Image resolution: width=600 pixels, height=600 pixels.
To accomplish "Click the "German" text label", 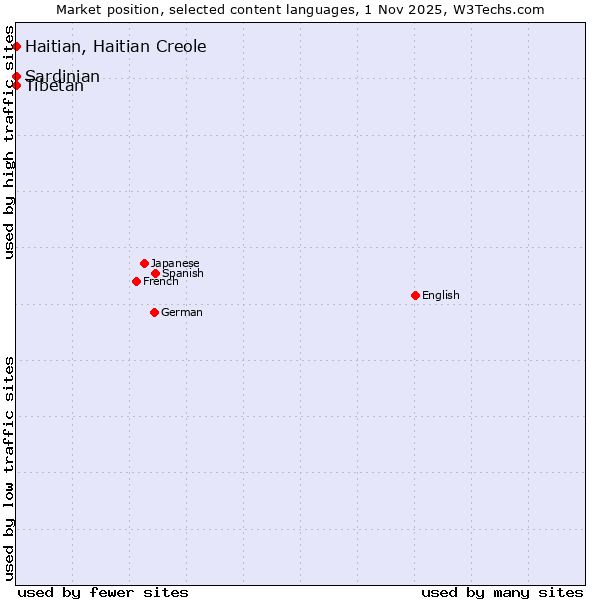I will point(182,312).
